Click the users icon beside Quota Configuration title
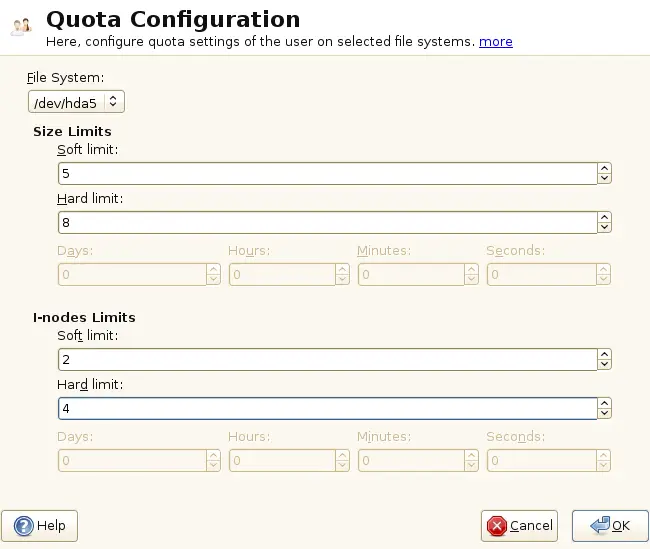This screenshot has width=650, height=549. click(x=21, y=27)
